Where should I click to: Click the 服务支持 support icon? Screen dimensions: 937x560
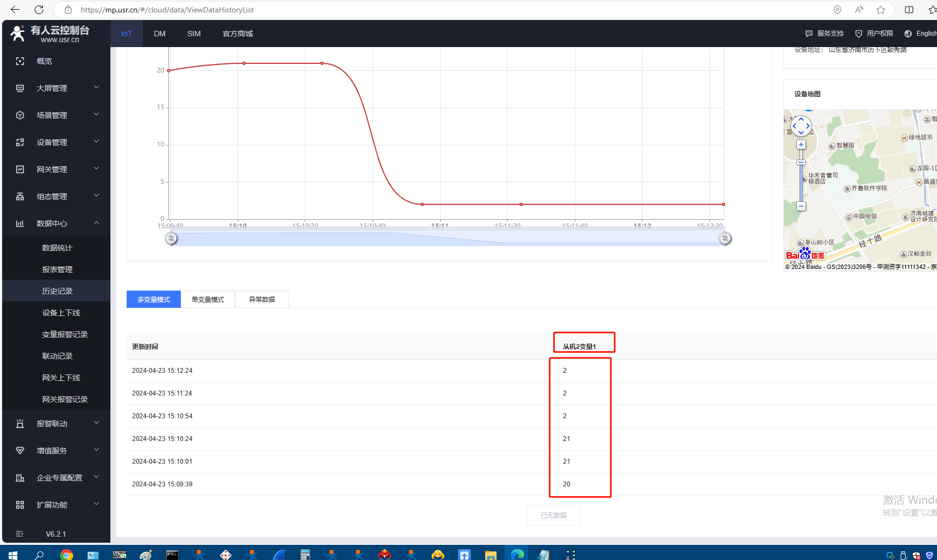click(809, 34)
